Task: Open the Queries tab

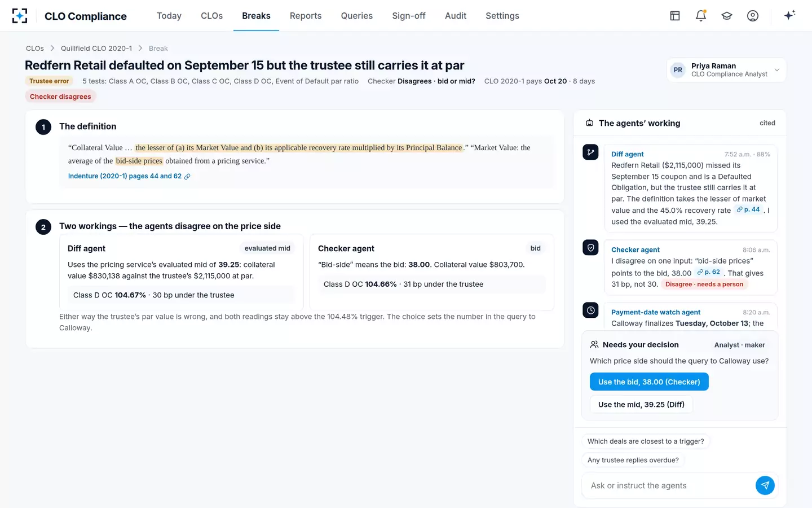Action: pos(357,16)
